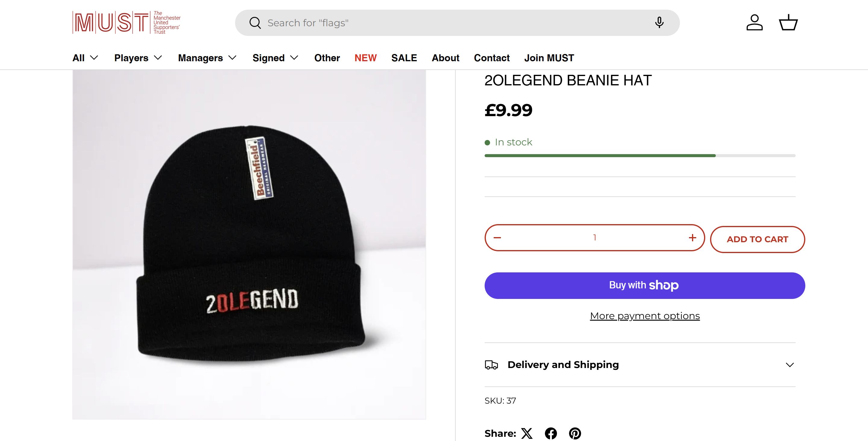Open the Managers dropdown menu
The width and height of the screenshot is (868, 441).
pos(207,58)
